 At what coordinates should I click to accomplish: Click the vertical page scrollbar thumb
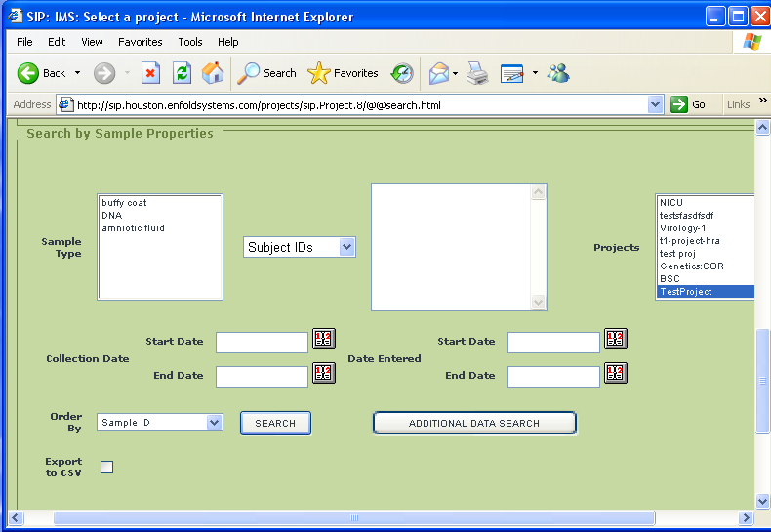coord(762,381)
